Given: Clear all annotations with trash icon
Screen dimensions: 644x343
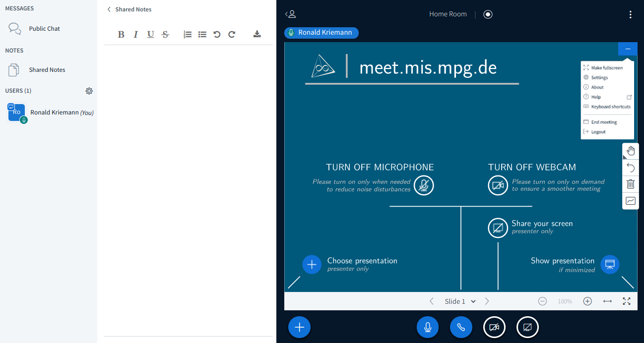Looking at the screenshot, I should click(631, 184).
